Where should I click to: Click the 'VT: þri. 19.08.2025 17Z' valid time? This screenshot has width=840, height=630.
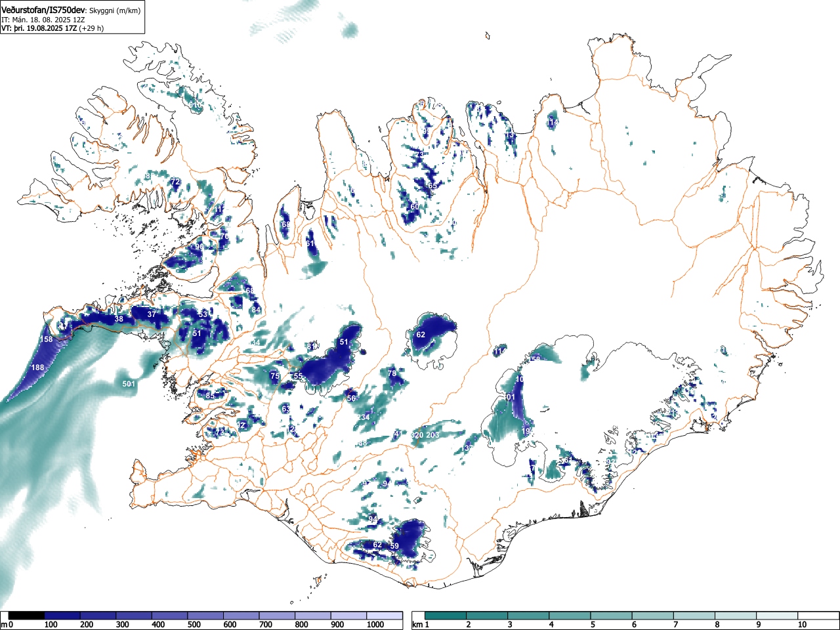[39, 28]
